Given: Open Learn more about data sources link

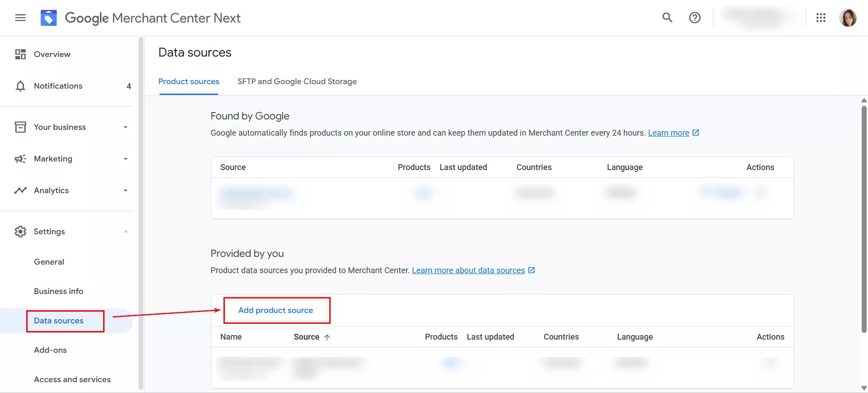Looking at the screenshot, I should 468,270.
